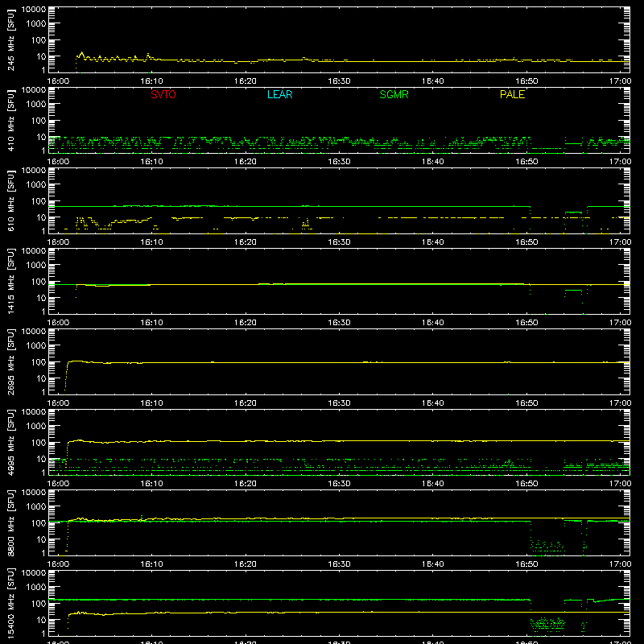Click the 10 y-axis label of 1415 MHz panel
The height and width of the screenshot is (644, 644).
[41, 298]
